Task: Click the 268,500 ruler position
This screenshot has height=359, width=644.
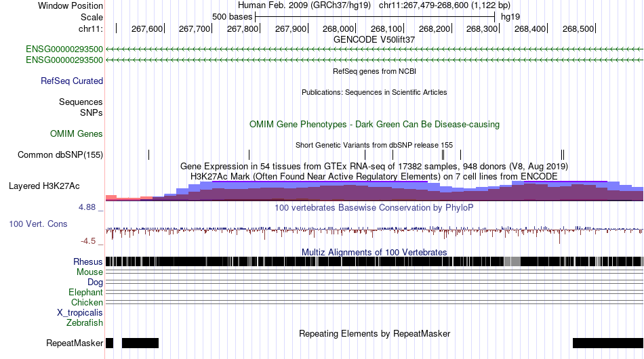Action: (578, 28)
